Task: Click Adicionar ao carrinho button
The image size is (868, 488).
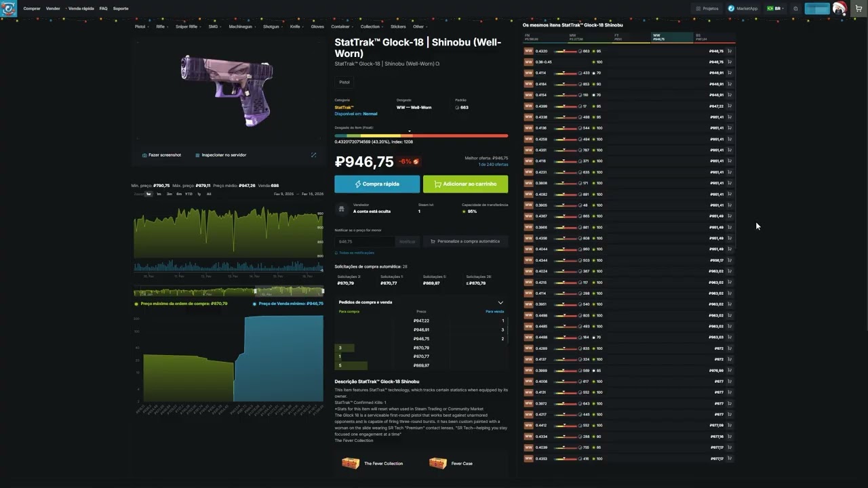Action: [x=465, y=184]
